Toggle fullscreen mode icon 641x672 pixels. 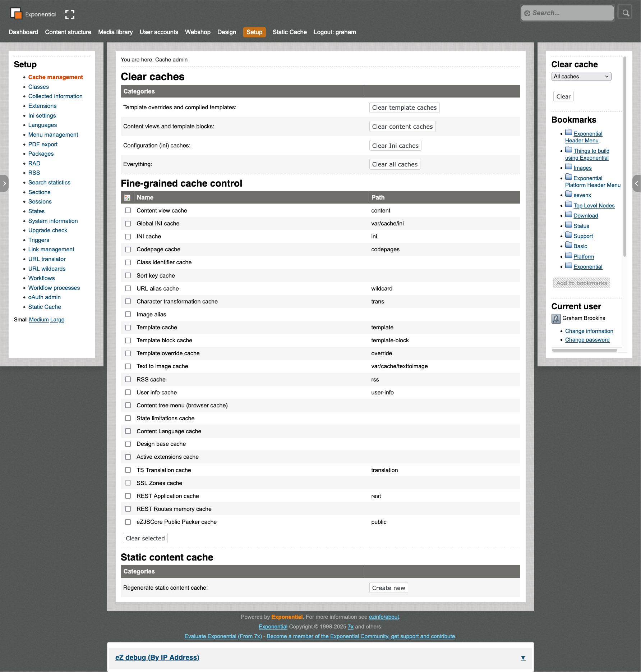(x=70, y=14)
